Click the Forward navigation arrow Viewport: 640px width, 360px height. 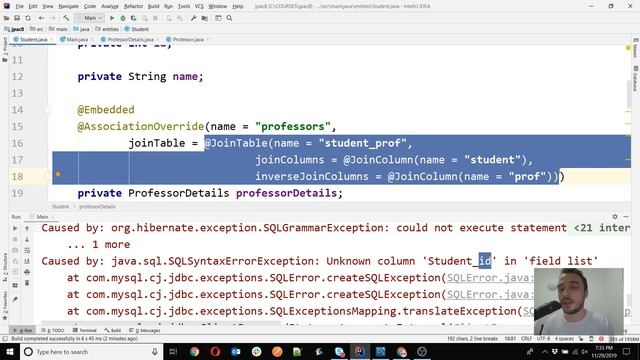point(53,18)
